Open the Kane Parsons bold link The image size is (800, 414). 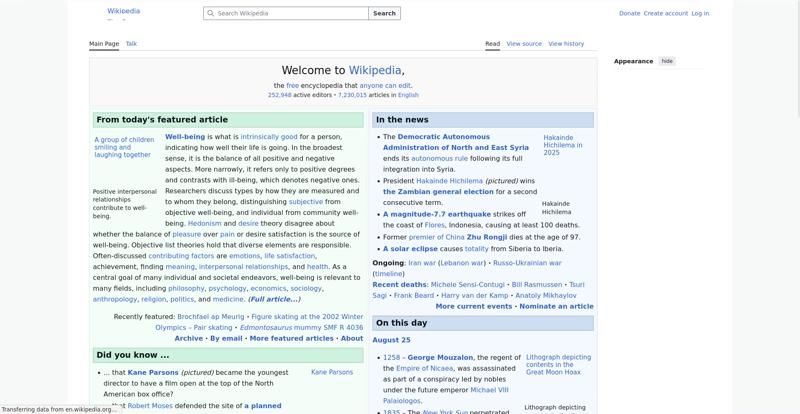pos(153,373)
